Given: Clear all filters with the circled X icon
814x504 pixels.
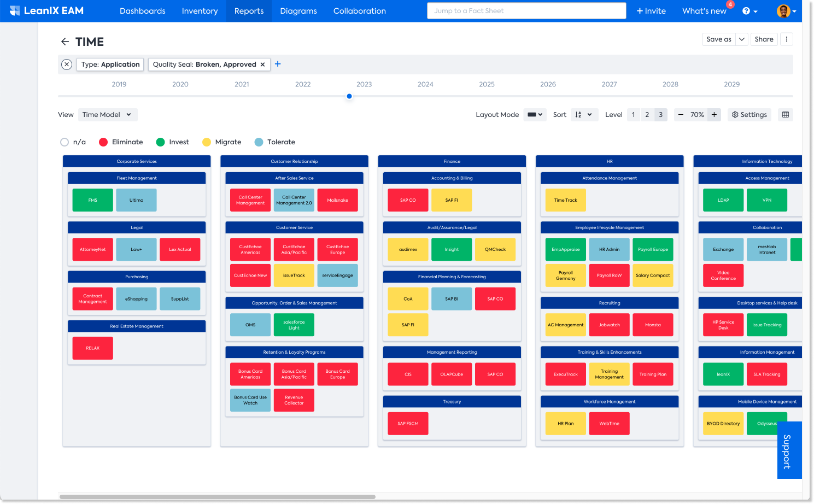Looking at the screenshot, I should coord(67,65).
